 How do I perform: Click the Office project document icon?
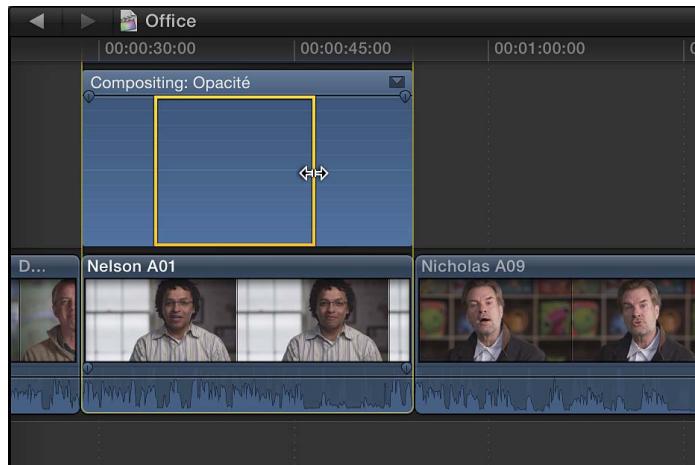(x=129, y=21)
